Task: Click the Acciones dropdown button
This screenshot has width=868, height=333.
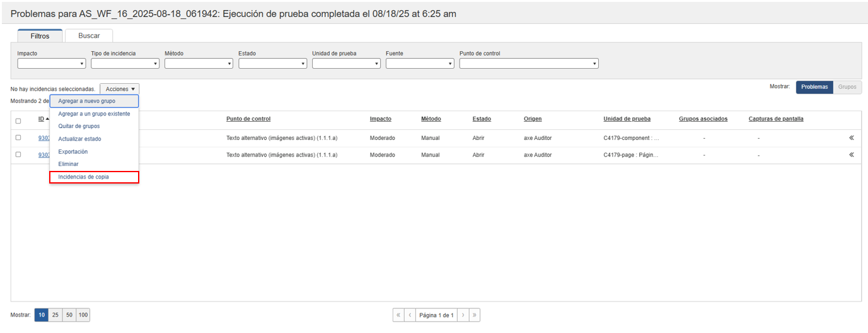Action: pos(120,90)
